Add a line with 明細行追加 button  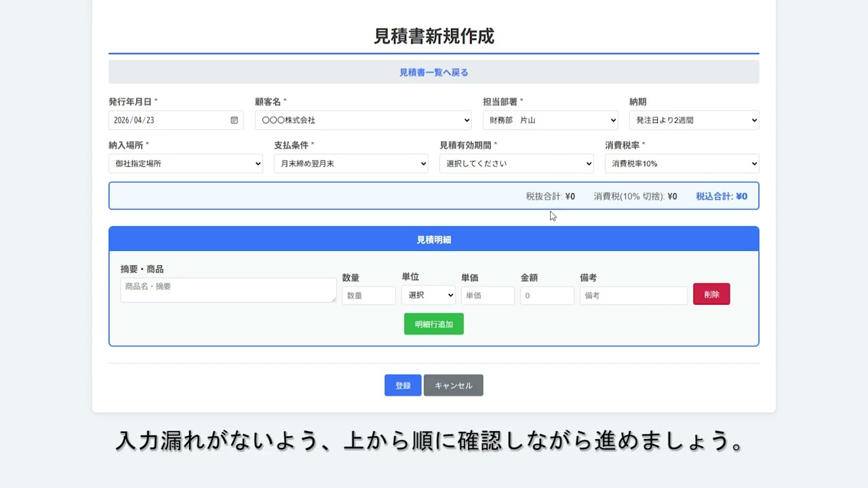(434, 324)
